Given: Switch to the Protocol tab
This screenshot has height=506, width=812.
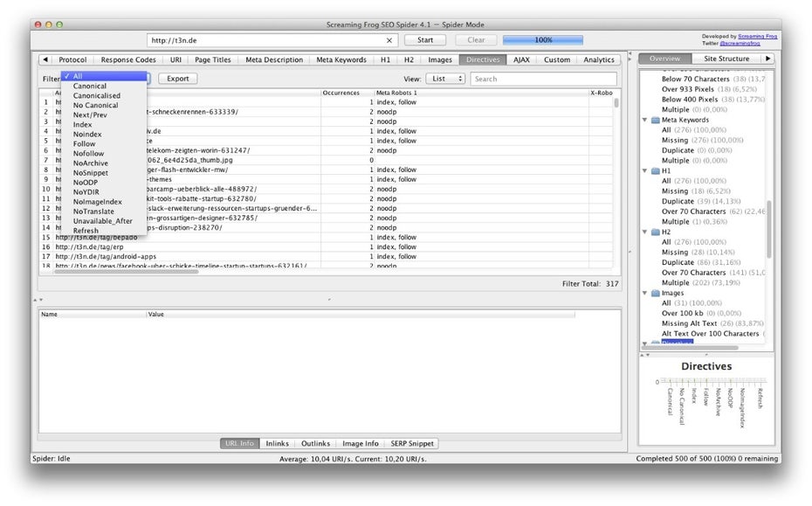Looking at the screenshot, I should 72,59.
